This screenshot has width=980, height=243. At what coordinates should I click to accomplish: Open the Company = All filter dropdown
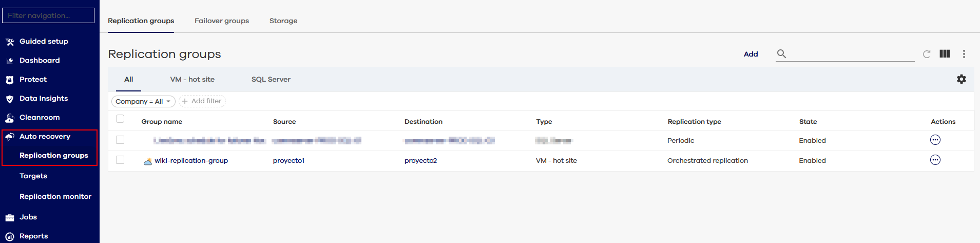coord(143,102)
